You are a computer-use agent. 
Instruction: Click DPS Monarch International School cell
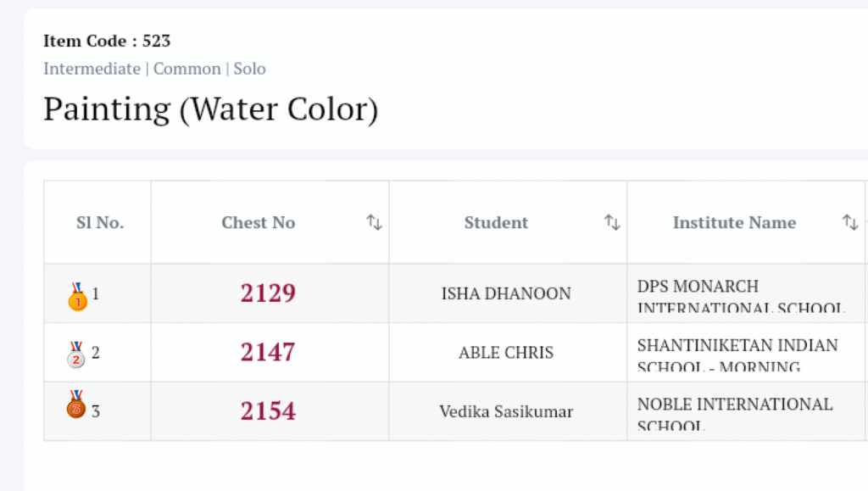[741, 294]
